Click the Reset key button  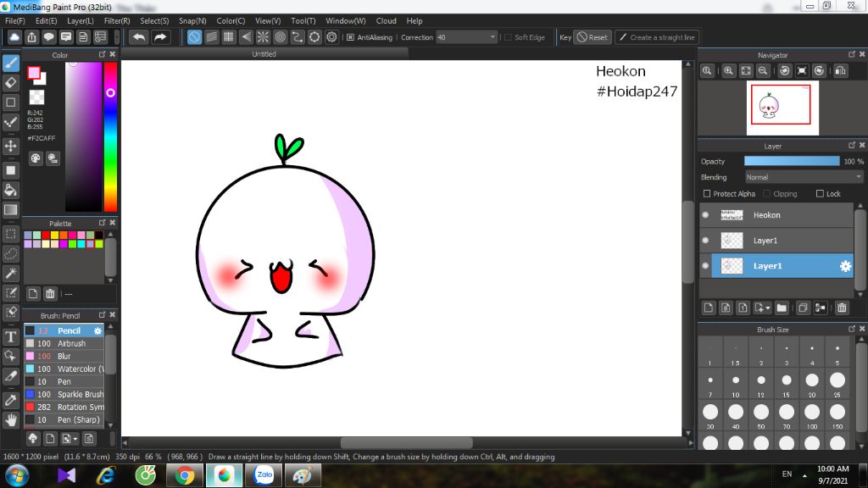click(x=593, y=37)
